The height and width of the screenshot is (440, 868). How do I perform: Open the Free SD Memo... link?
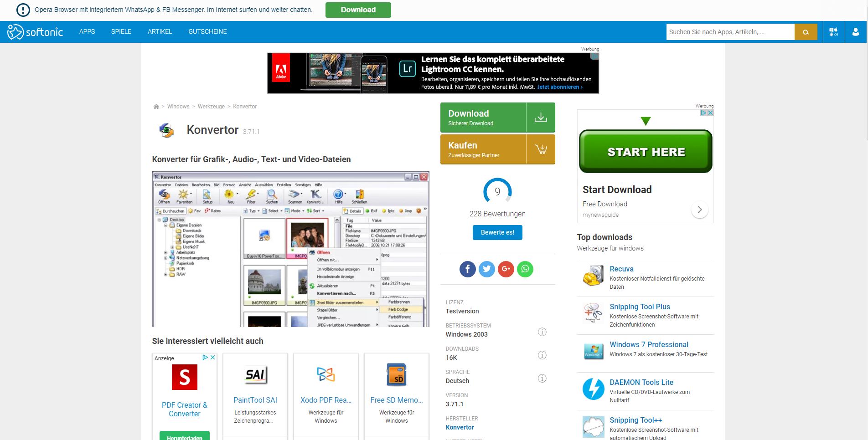pos(397,400)
